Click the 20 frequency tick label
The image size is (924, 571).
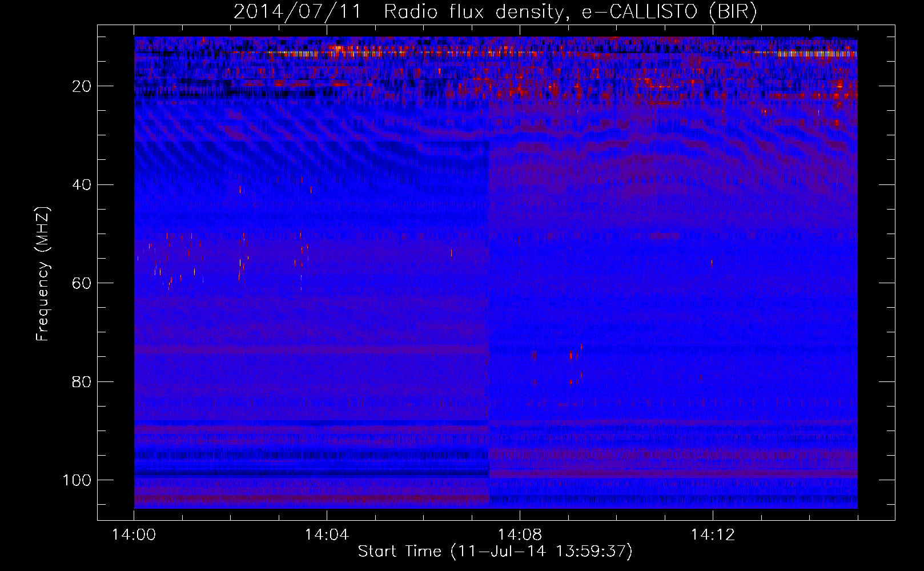coord(82,86)
